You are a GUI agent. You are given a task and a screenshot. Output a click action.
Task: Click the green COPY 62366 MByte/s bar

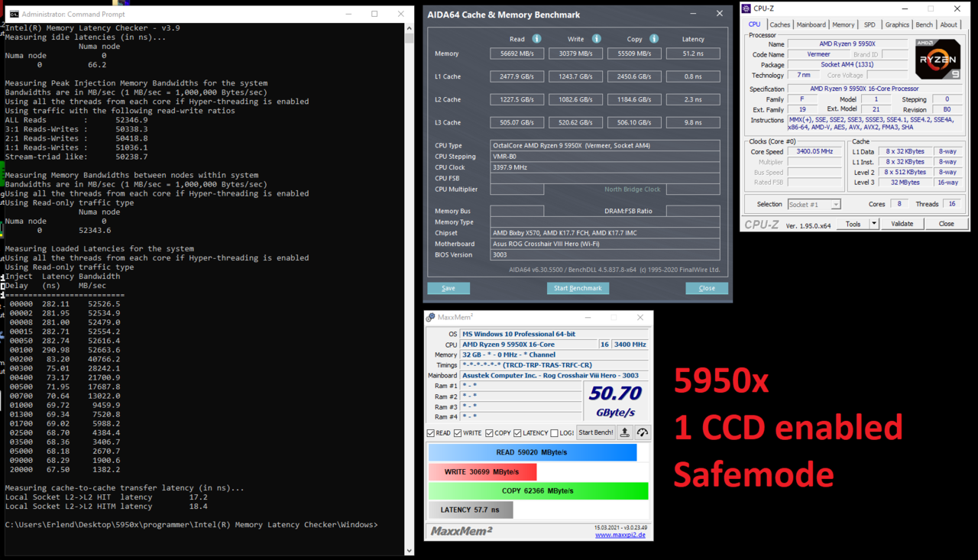pyautogui.click(x=538, y=490)
